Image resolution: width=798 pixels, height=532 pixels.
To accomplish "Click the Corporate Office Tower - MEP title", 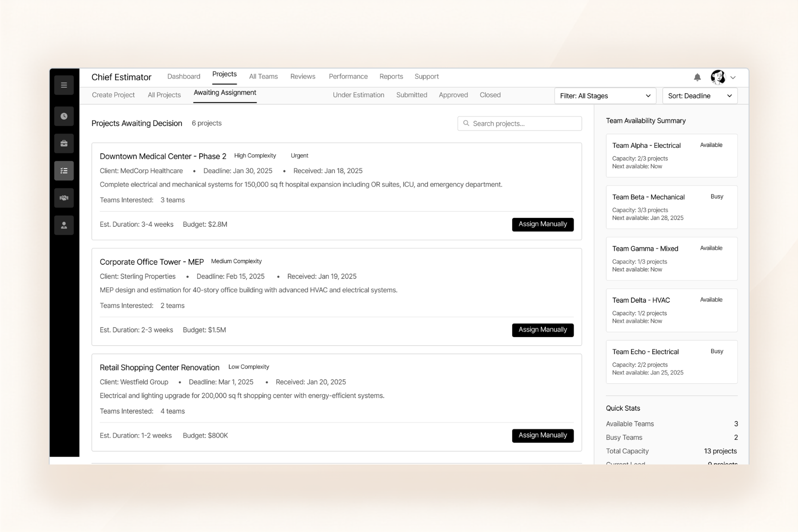I will pyautogui.click(x=151, y=262).
